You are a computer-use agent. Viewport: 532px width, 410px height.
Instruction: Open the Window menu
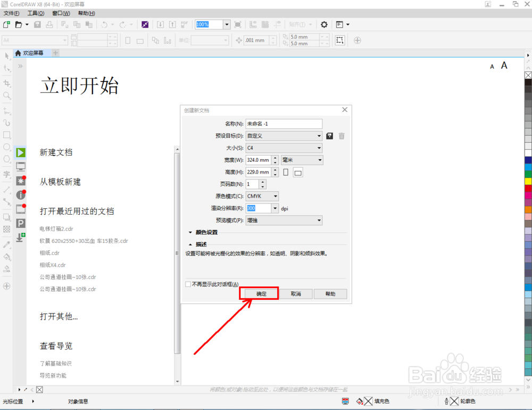[61, 13]
